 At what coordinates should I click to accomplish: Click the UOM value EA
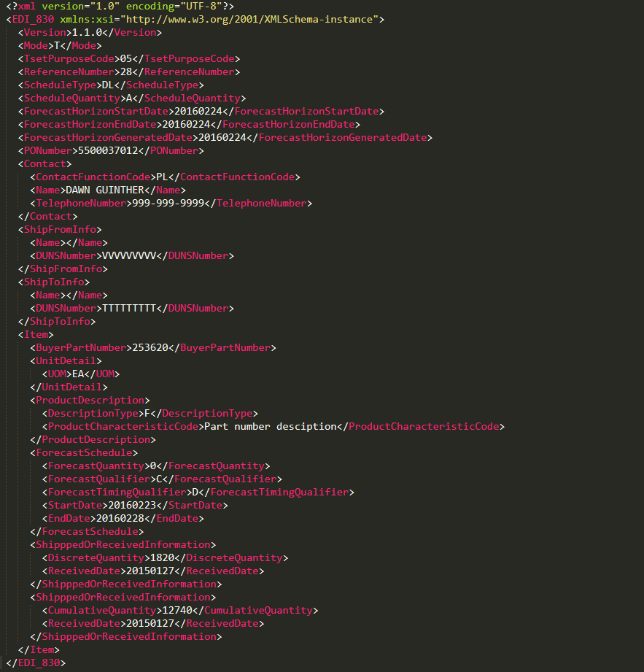78,374
